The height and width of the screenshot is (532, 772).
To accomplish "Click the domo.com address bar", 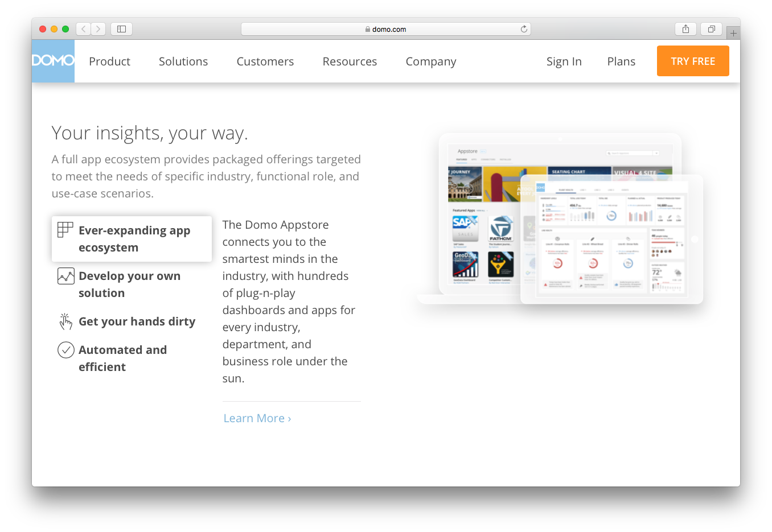I will pyautogui.click(x=386, y=29).
